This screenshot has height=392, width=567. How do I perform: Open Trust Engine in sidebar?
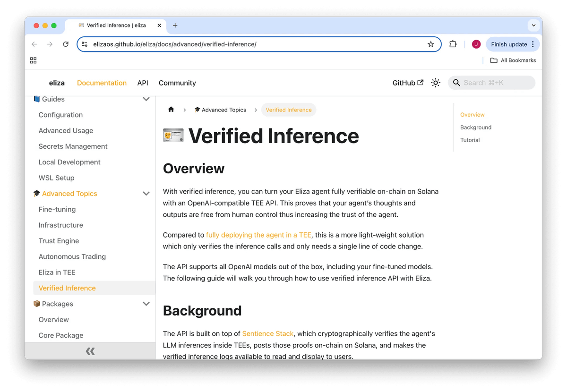click(x=59, y=241)
